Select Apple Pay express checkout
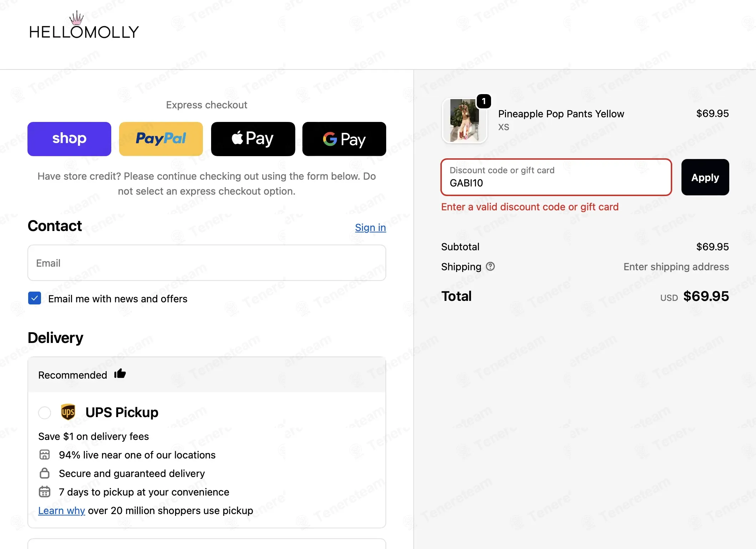This screenshot has width=756, height=549. 253,139
